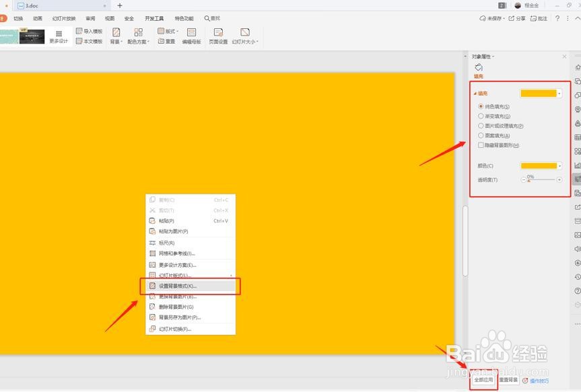Click the user avatar at top right
This screenshot has width=581, height=392.
pyautogui.click(x=518, y=5)
